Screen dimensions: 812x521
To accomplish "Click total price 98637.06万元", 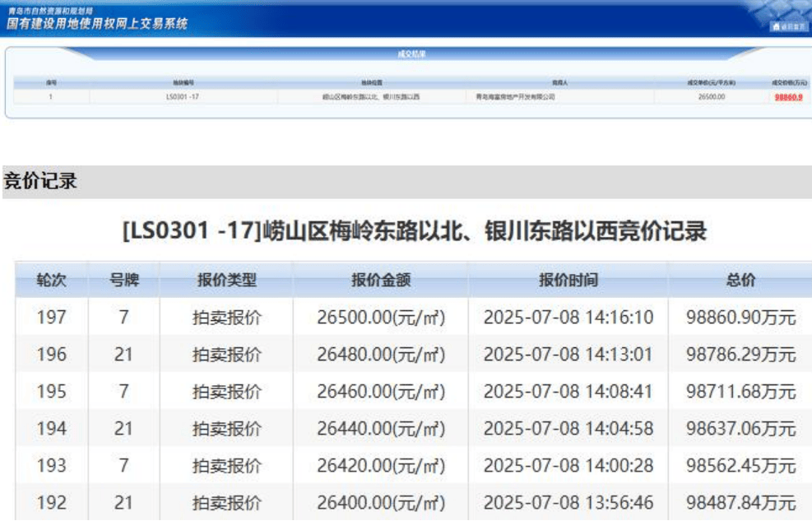I will pos(741,429).
